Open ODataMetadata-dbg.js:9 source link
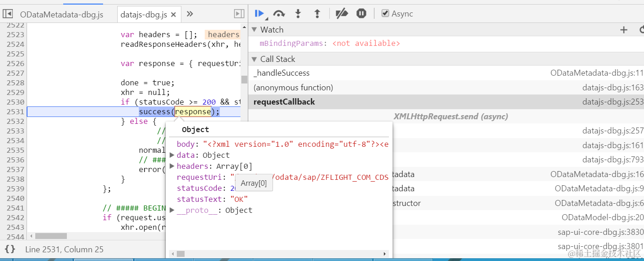The width and height of the screenshot is (644, 261). [x=599, y=189]
